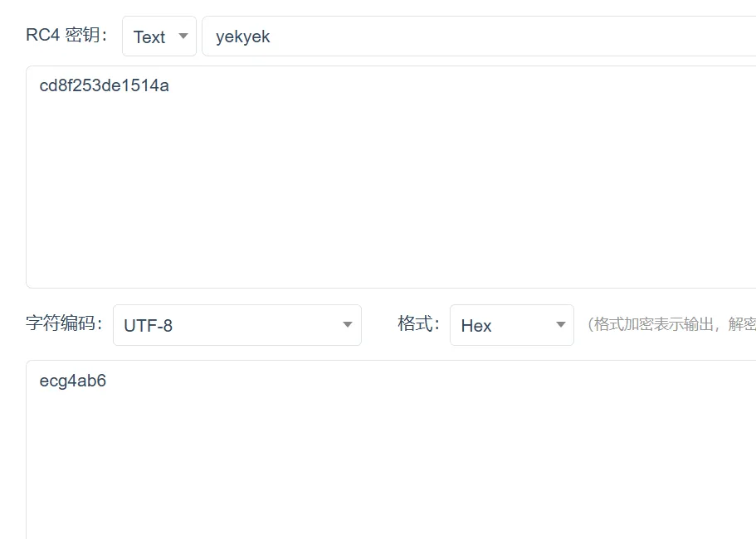
Task: Focus the textarea containing cd8f253de1514a
Action: pos(390,177)
